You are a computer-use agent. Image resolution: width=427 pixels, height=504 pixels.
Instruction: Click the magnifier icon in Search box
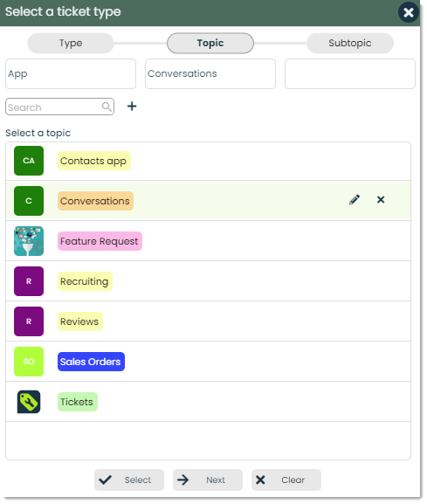(107, 107)
